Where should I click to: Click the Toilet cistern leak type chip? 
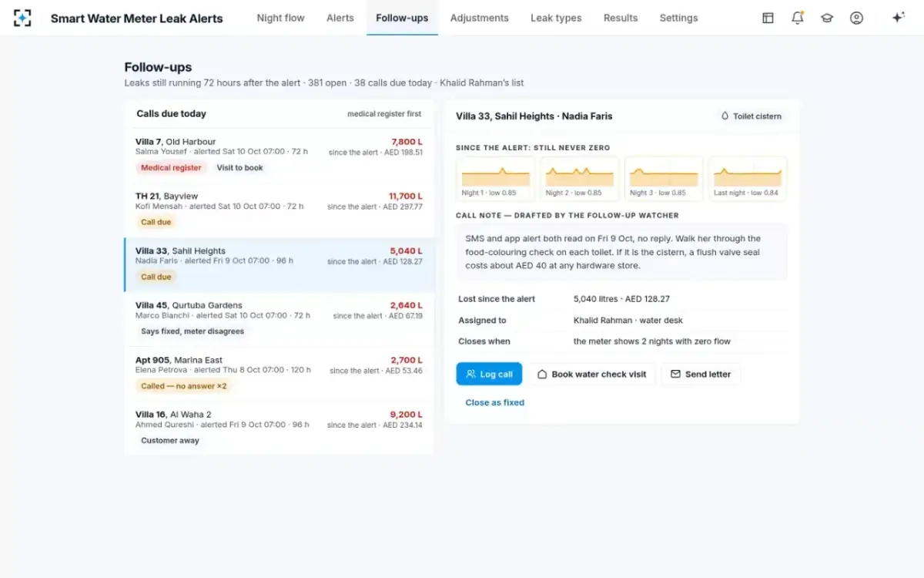752,116
